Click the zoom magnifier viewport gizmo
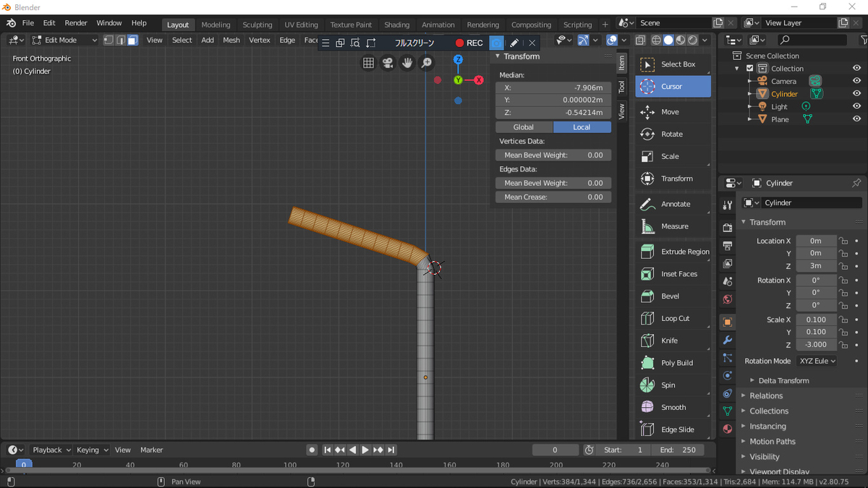868x488 pixels. pos(427,63)
